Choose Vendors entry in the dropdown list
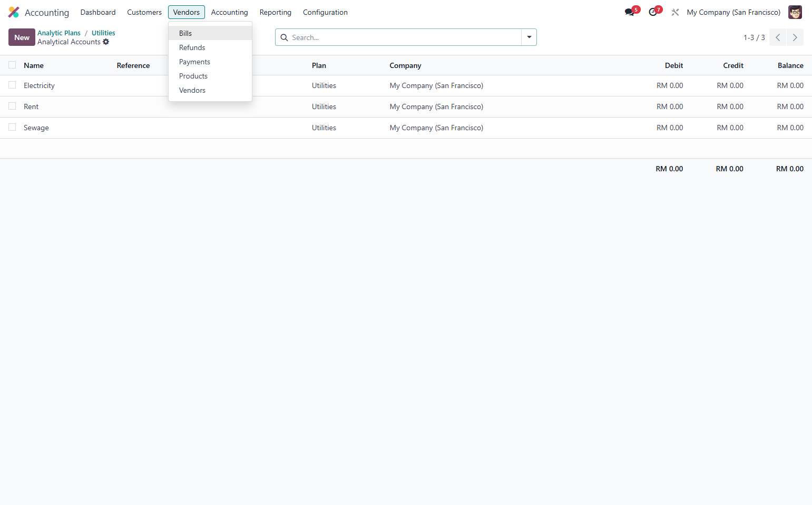This screenshot has height=505, width=812. click(x=210, y=90)
